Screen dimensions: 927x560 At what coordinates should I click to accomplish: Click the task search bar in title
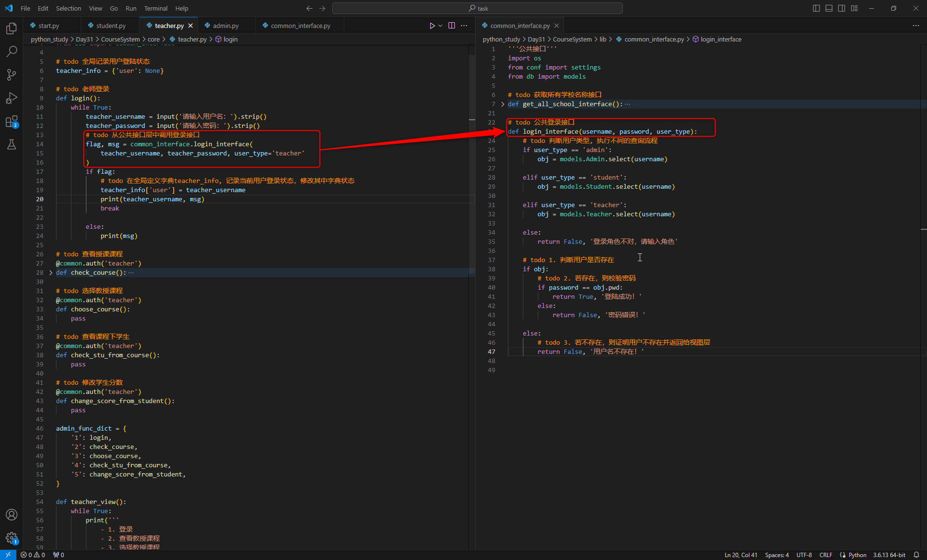(477, 8)
